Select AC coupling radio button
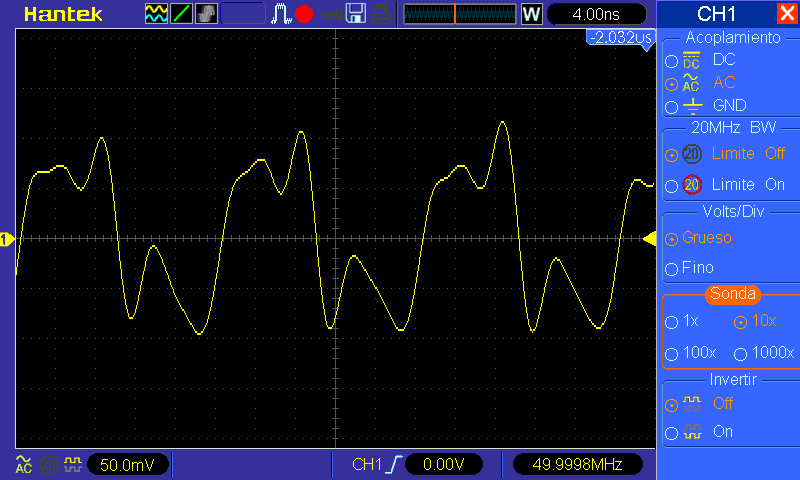The height and width of the screenshot is (480, 800). pyautogui.click(x=671, y=84)
